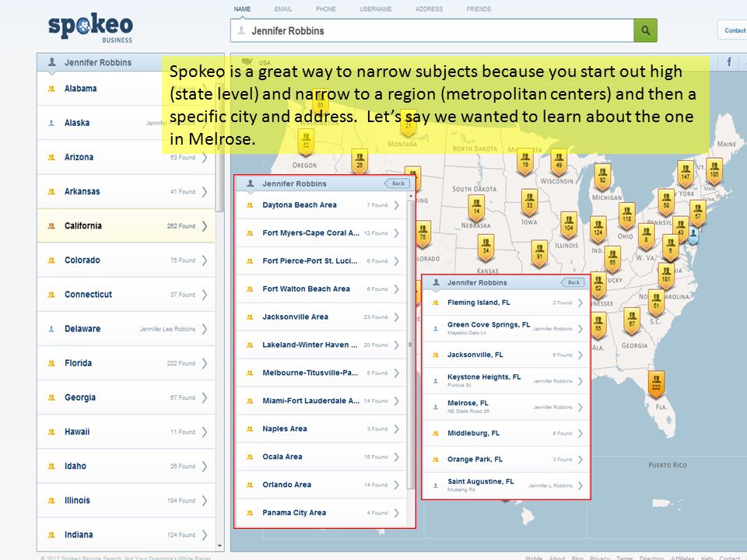Open the Privacy footer link

600,558
